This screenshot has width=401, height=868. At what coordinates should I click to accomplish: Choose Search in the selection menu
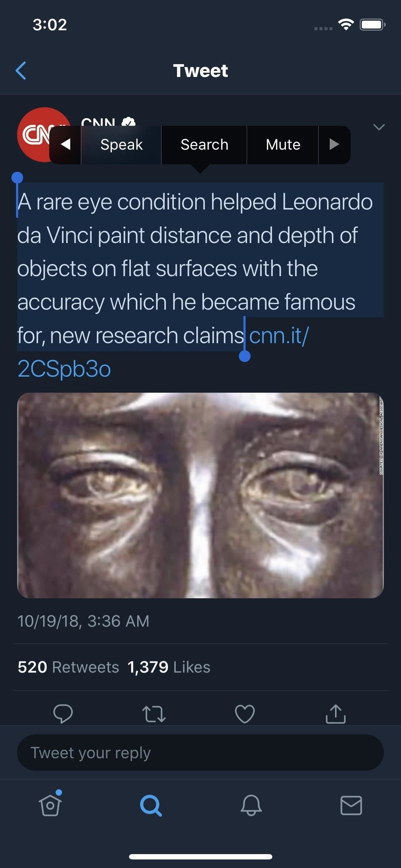tap(204, 145)
